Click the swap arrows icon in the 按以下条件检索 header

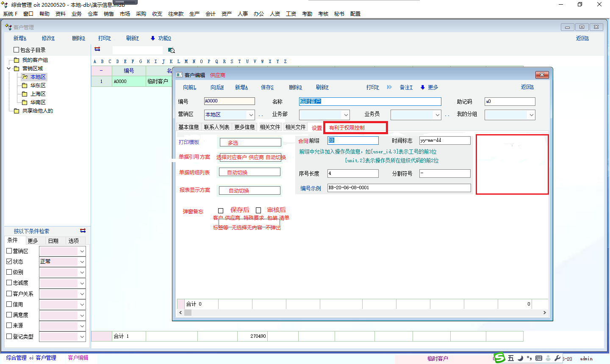(83, 231)
